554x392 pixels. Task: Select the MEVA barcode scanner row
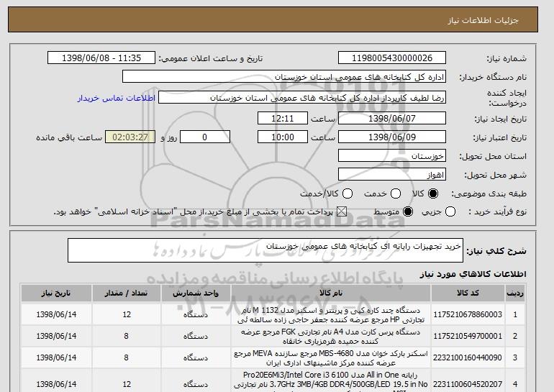click(x=273, y=357)
